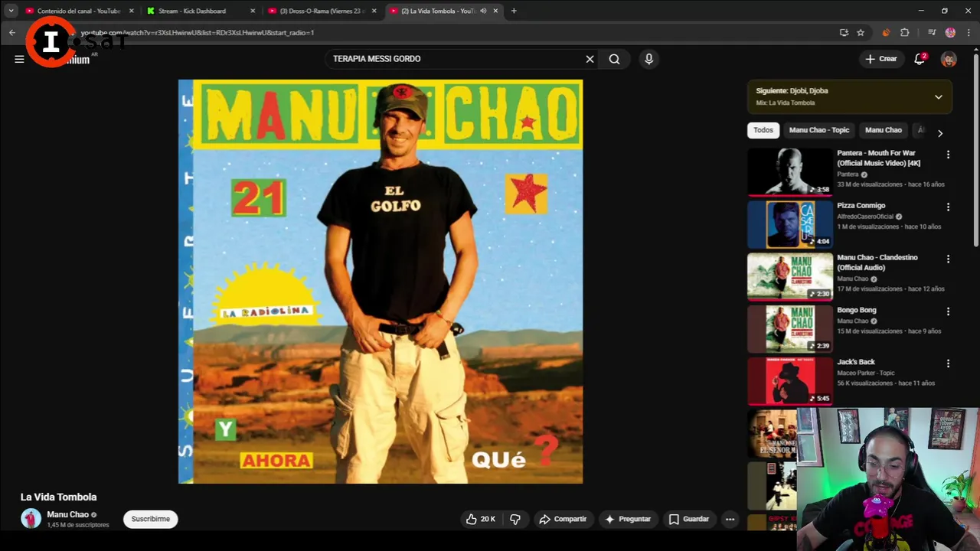Bookmark this page with the star

[861, 32]
